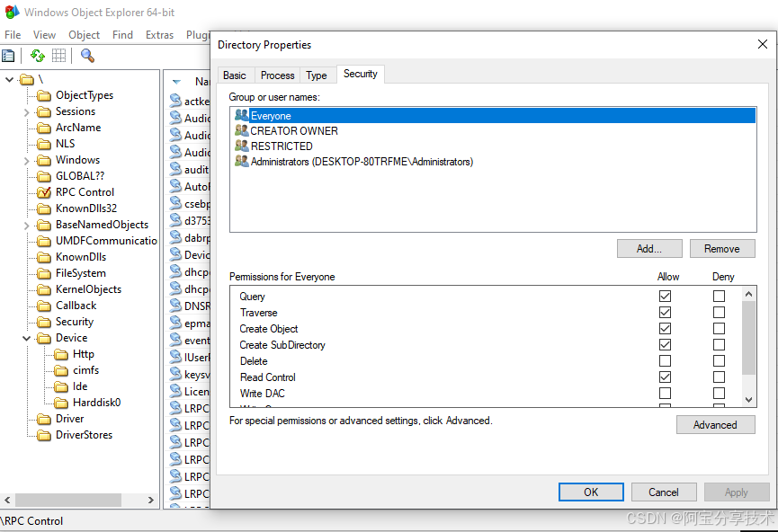Select the UMDFCommunication tree item

point(106,241)
